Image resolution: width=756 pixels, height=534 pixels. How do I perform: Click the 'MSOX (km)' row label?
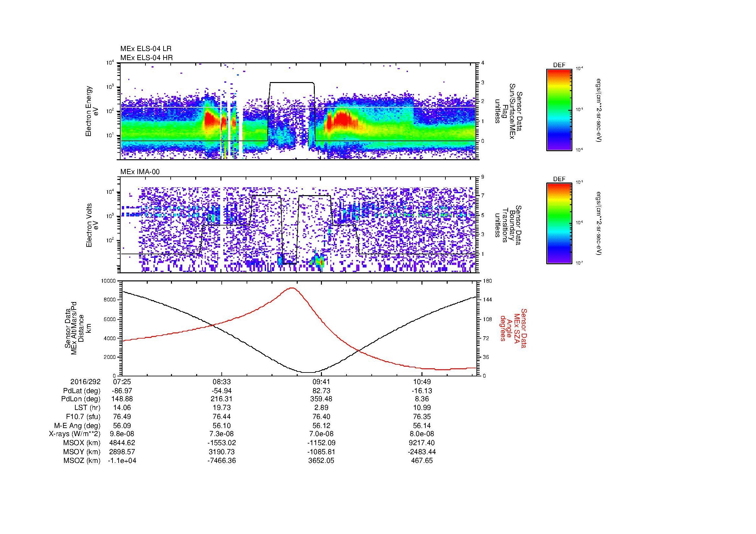82,443
